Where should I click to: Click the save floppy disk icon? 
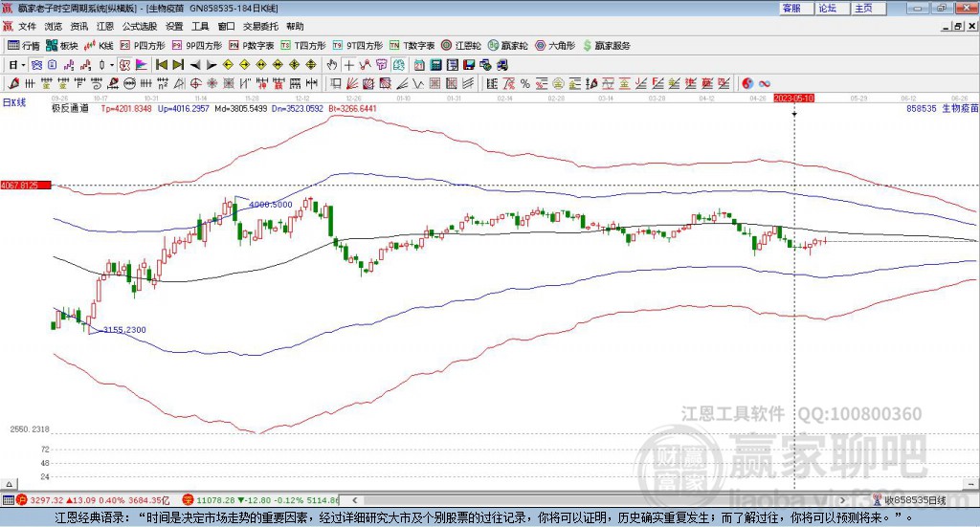click(469, 65)
